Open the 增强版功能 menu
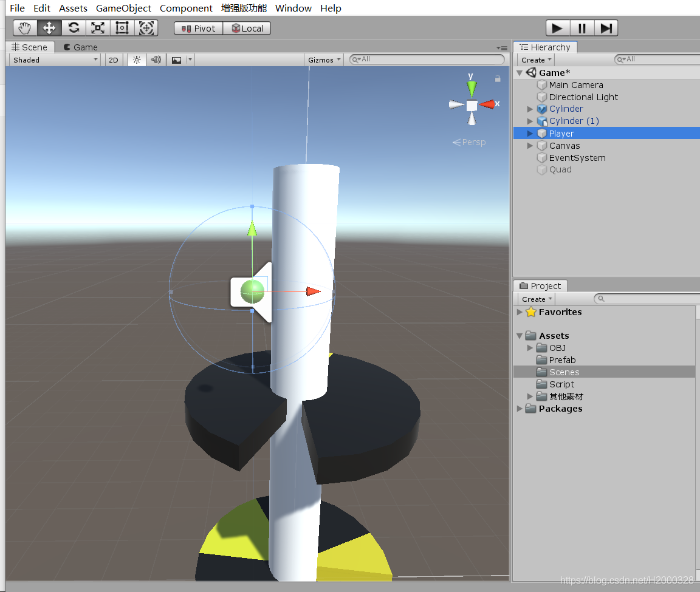The height and width of the screenshot is (592, 700). pos(244,8)
